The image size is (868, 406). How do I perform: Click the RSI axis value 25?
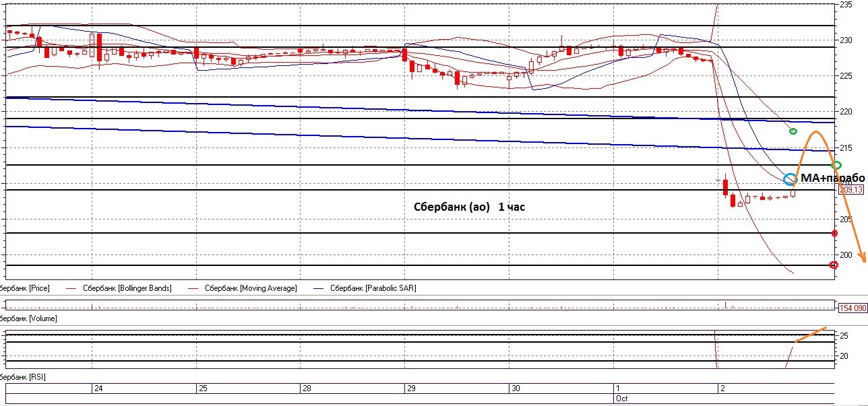click(x=844, y=335)
